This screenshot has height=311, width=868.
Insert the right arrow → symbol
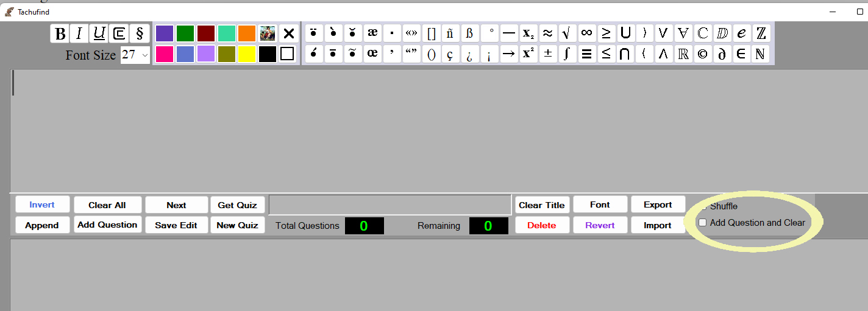click(508, 54)
